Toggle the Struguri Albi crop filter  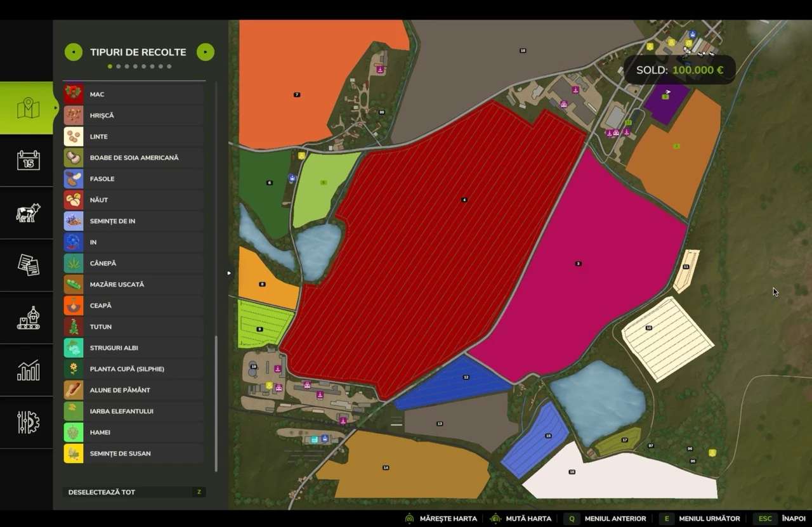[133, 348]
